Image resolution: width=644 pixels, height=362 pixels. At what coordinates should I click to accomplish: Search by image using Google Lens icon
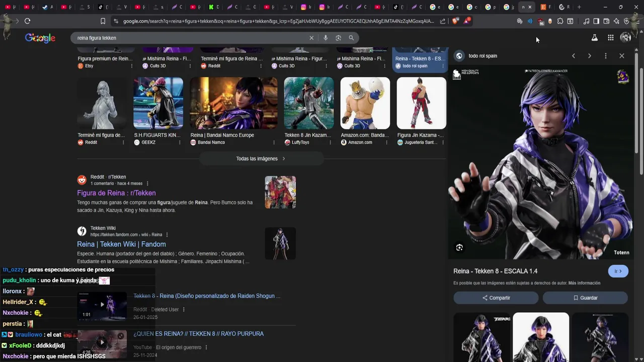click(338, 38)
